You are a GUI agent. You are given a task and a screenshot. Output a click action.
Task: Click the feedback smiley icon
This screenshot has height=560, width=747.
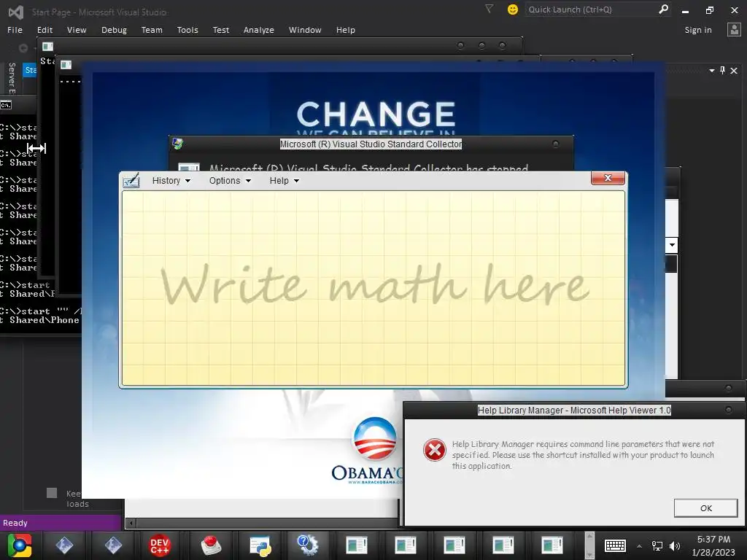[x=513, y=9]
